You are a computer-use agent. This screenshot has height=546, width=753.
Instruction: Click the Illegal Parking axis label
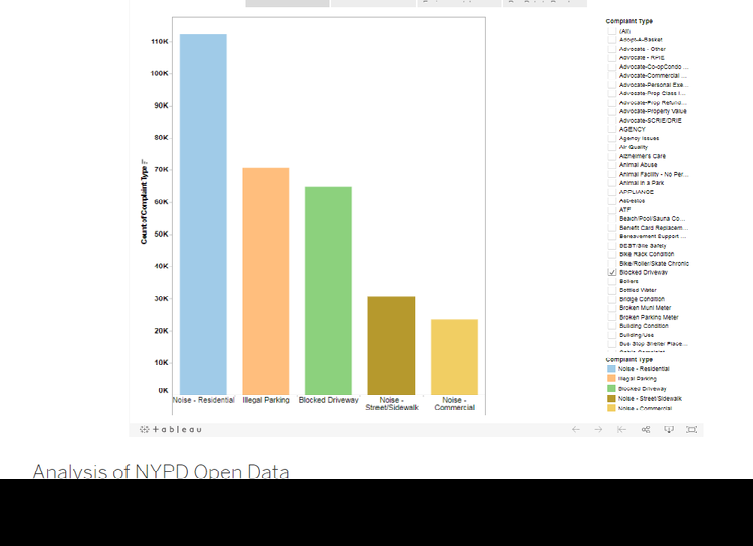click(x=266, y=400)
